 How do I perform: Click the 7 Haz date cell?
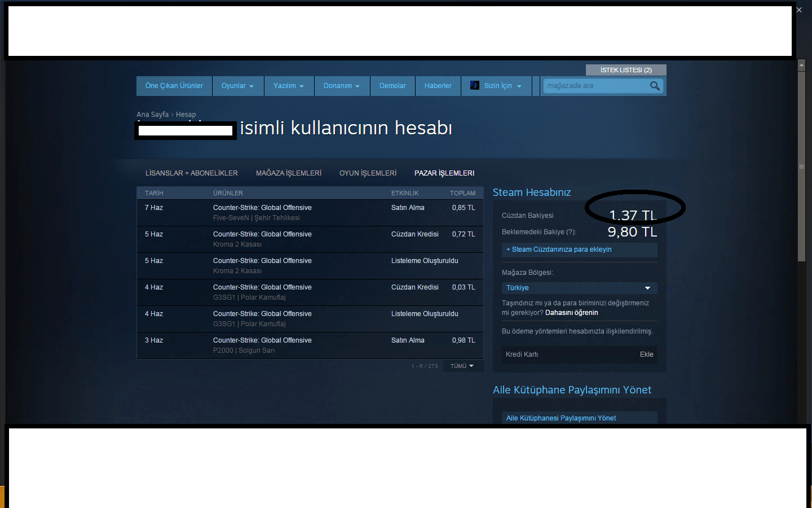tap(154, 208)
